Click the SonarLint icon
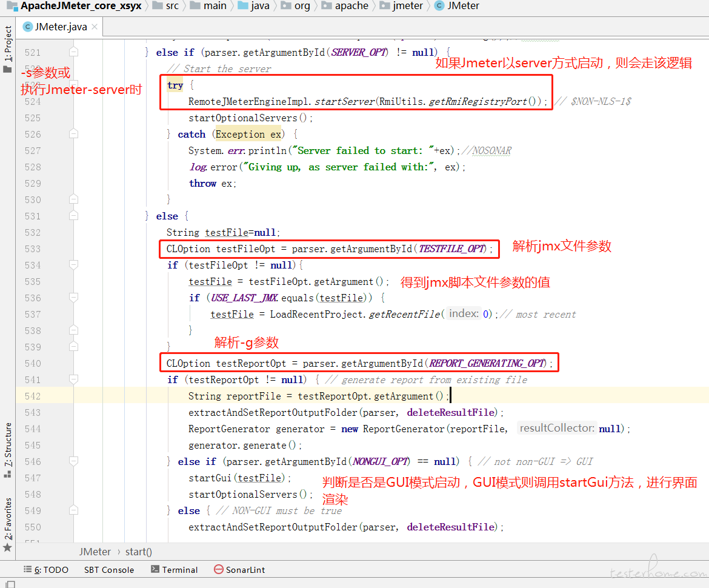The image size is (709, 588). click(x=218, y=569)
